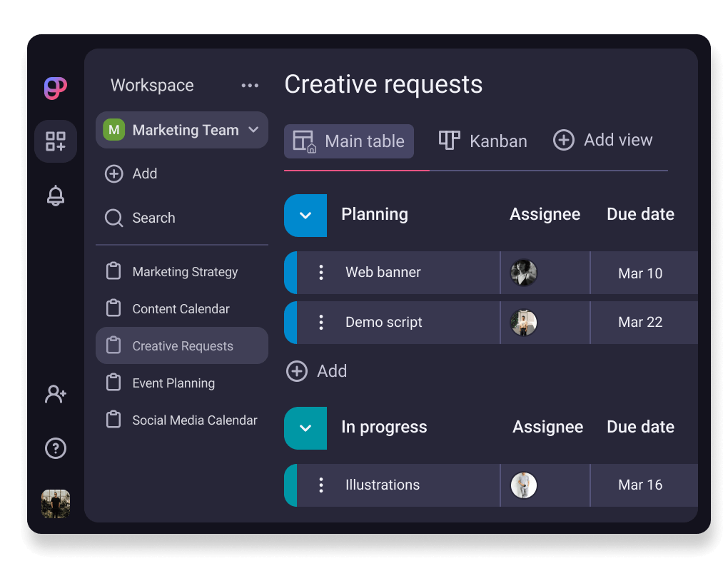Screen dimensions: 728x571
Task: Click the three-dot menu on Web banner row
Action: tap(321, 272)
